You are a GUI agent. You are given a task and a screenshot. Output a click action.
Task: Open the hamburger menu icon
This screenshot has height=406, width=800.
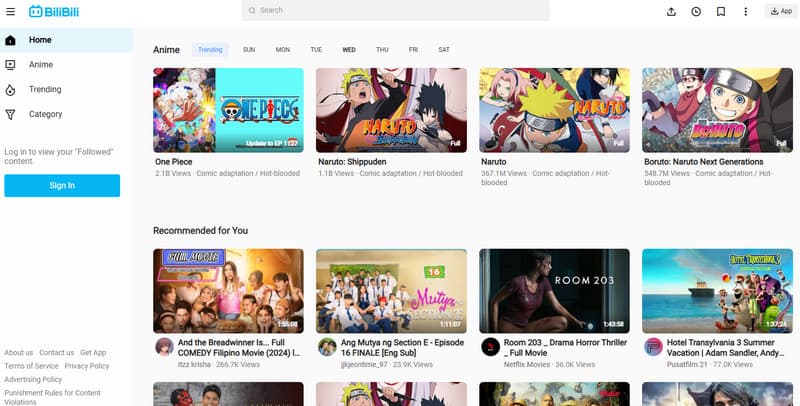[10, 11]
